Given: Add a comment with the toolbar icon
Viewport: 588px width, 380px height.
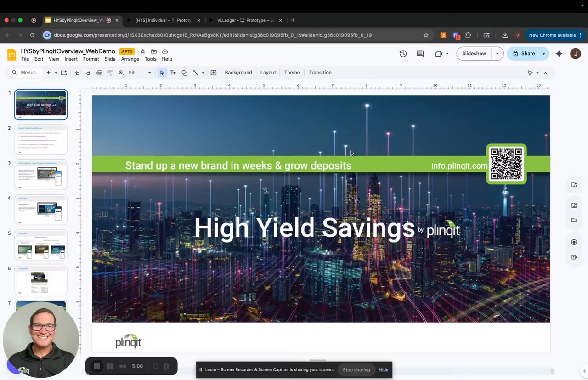Looking at the screenshot, I should coord(214,73).
